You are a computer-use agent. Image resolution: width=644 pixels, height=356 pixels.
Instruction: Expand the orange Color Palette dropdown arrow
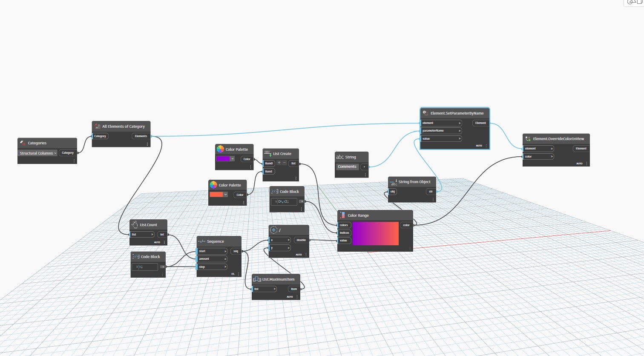(225, 195)
